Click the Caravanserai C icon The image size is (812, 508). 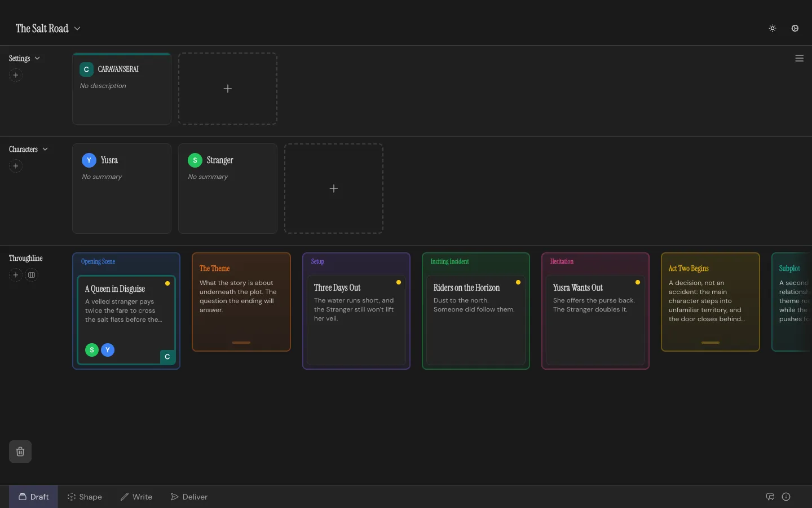click(86, 69)
